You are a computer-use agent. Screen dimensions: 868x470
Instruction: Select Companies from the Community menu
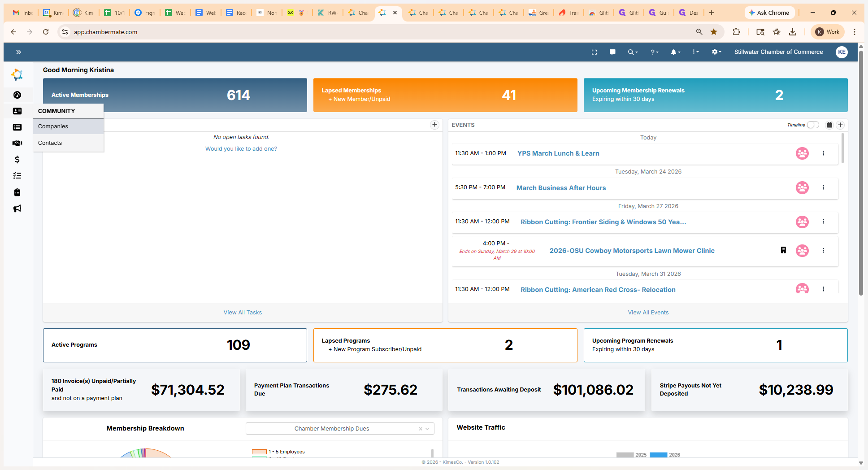point(53,126)
